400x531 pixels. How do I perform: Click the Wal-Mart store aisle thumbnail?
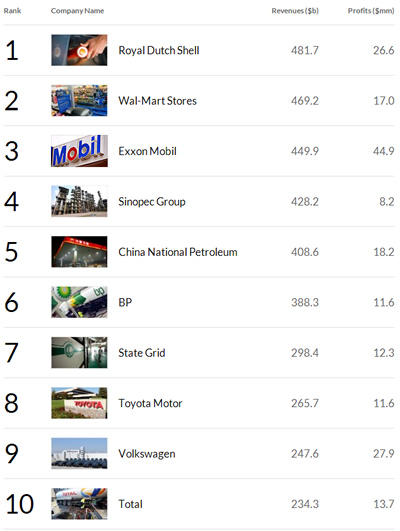point(79,101)
